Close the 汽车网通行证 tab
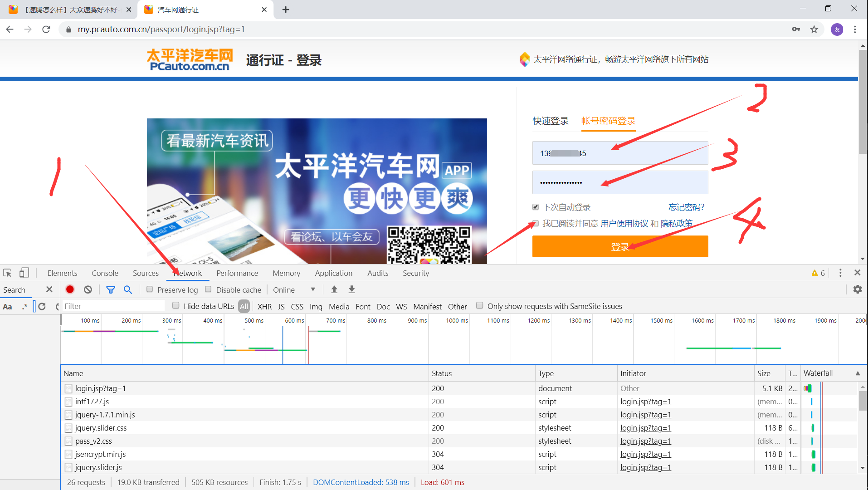 click(x=264, y=10)
